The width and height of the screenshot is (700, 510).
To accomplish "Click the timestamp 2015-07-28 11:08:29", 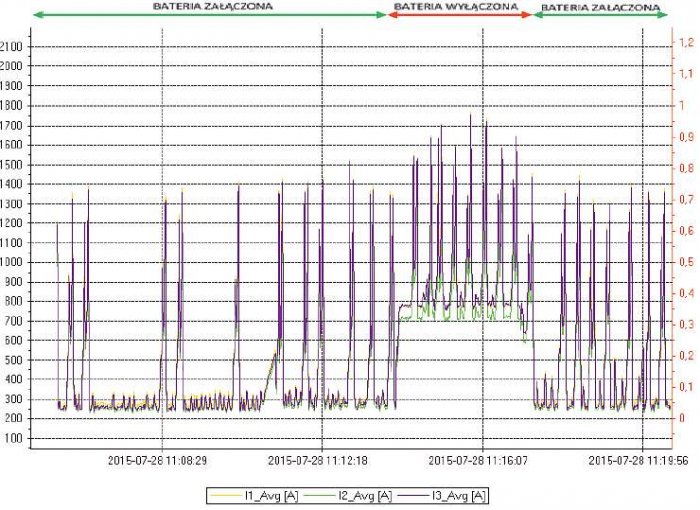I will (158, 460).
